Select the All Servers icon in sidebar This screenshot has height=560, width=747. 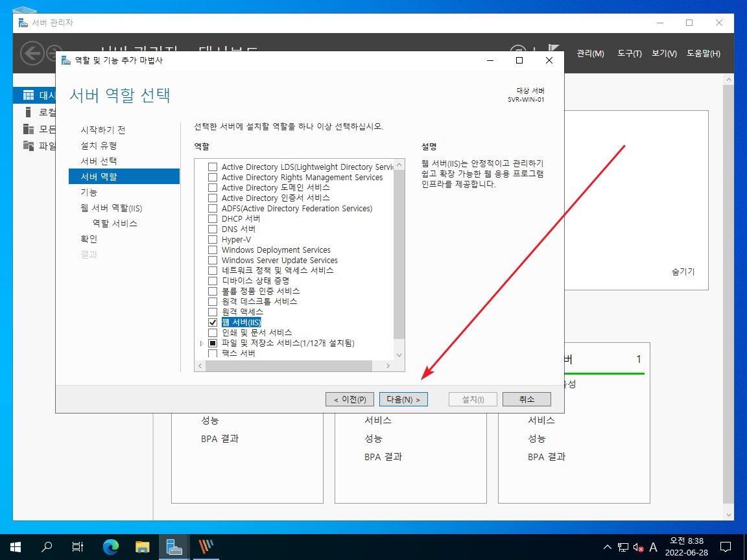click(x=29, y=129)
